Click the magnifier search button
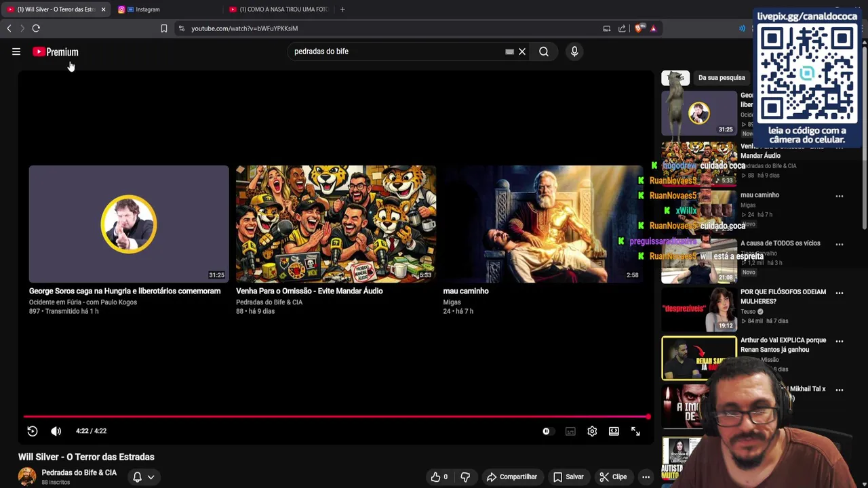This screenshot has height=488, width=868. tap(544, 52)
